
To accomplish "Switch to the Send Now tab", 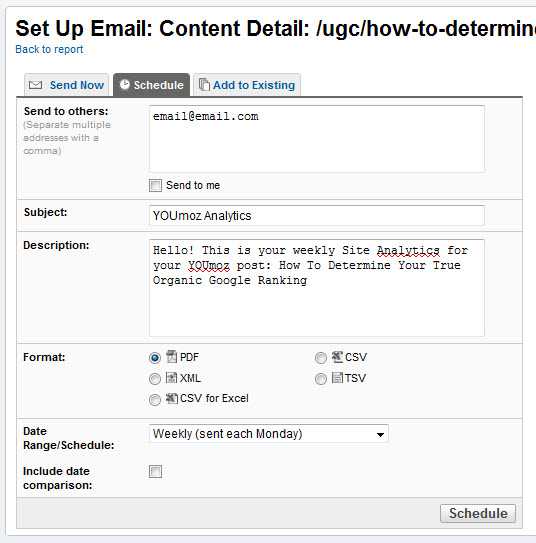I will click(66, 84).
